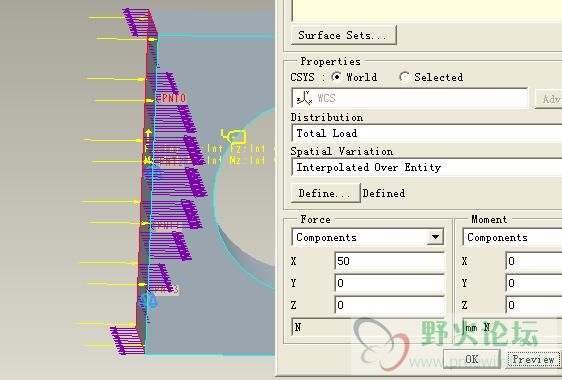The width and height of the screenshot is (562, 380).
Task: Click the yellow upward arrow icon on the edge
Action: [148, 136]
